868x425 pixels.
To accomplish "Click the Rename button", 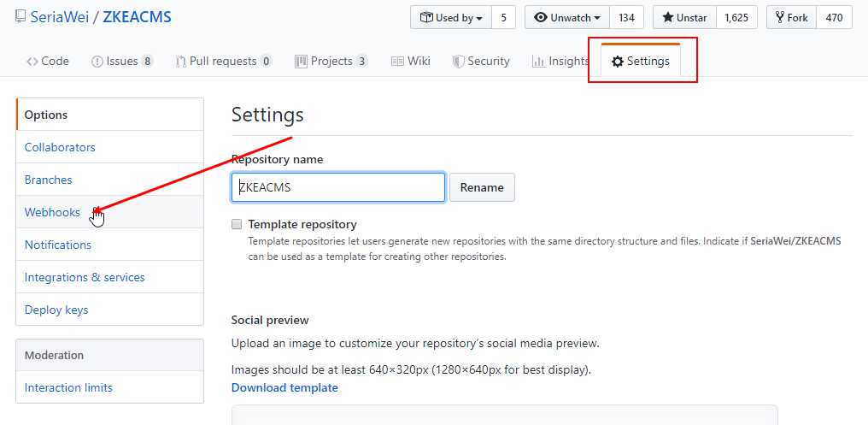I will (x=482, y=187).
